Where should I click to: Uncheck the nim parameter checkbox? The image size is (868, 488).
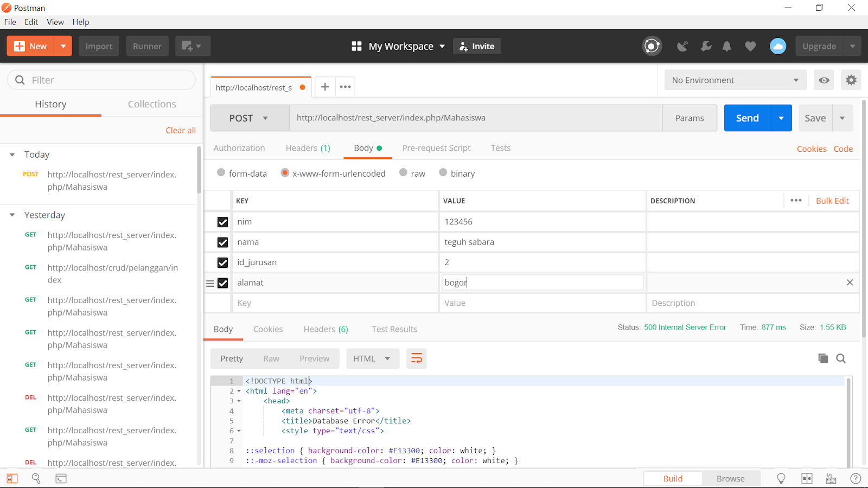(x=222, y=222)
